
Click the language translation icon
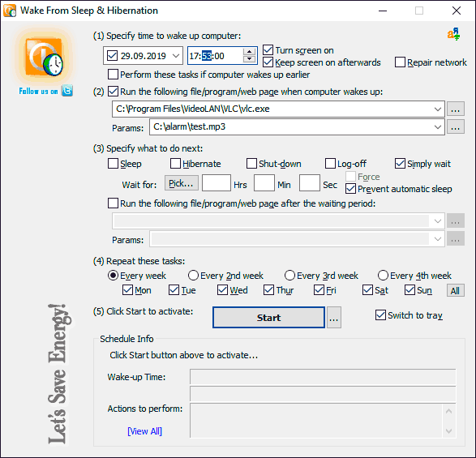point(453,34)
